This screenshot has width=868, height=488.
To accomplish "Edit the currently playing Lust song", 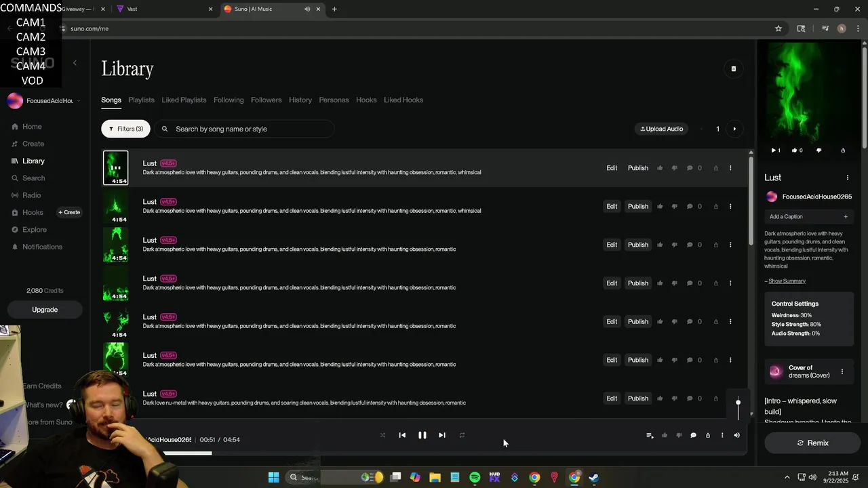I will click(x=612, y=168).
